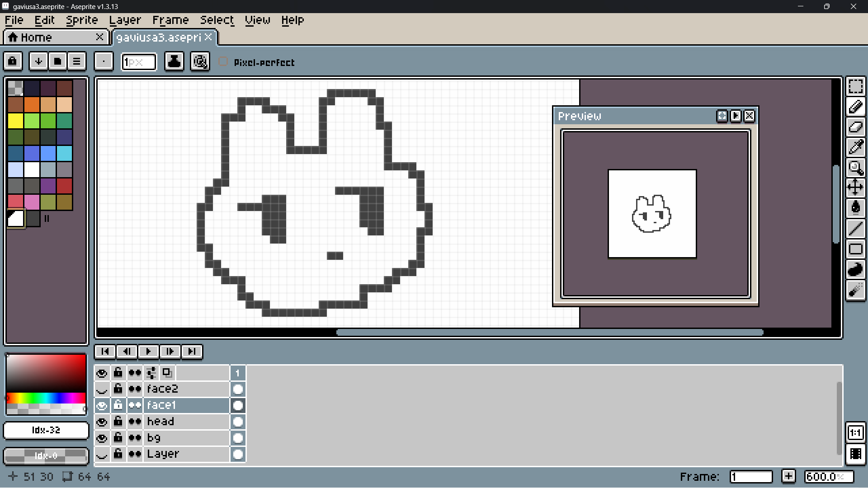Open the Select menu
Screen dimensions: 868x488
point(217,20)
